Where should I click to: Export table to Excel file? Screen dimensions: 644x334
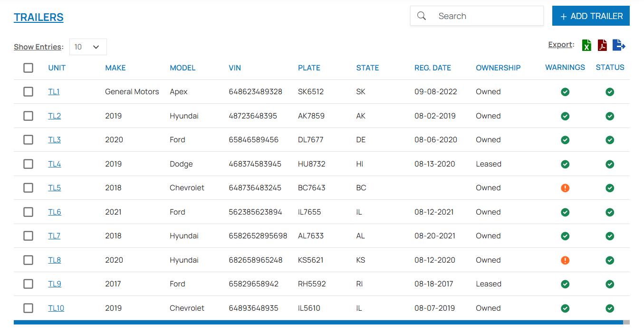[586, 45]
